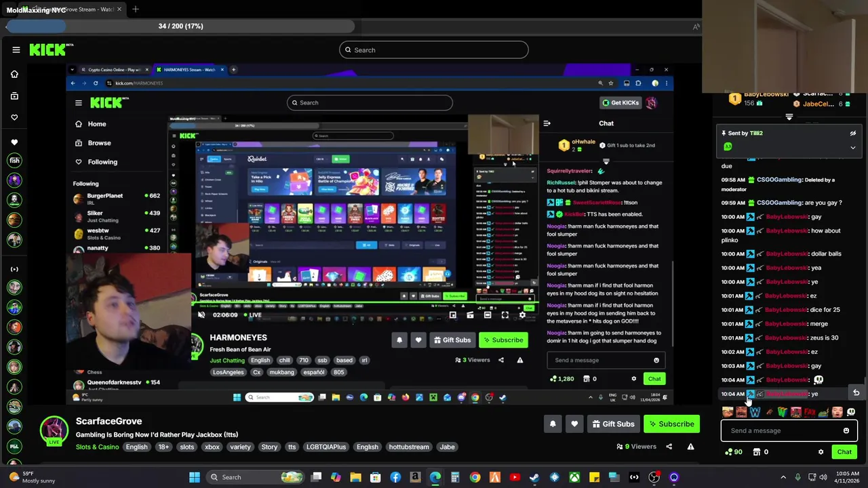Open chat settings gear in the outer chat
The height and width of the screenshot is (488, 868).
(x=821, y=451)
